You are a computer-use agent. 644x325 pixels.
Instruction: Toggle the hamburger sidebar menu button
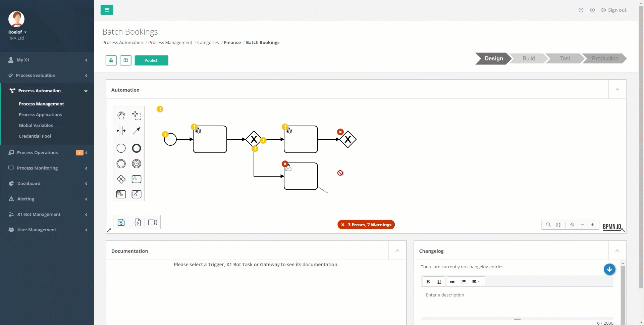107,10
